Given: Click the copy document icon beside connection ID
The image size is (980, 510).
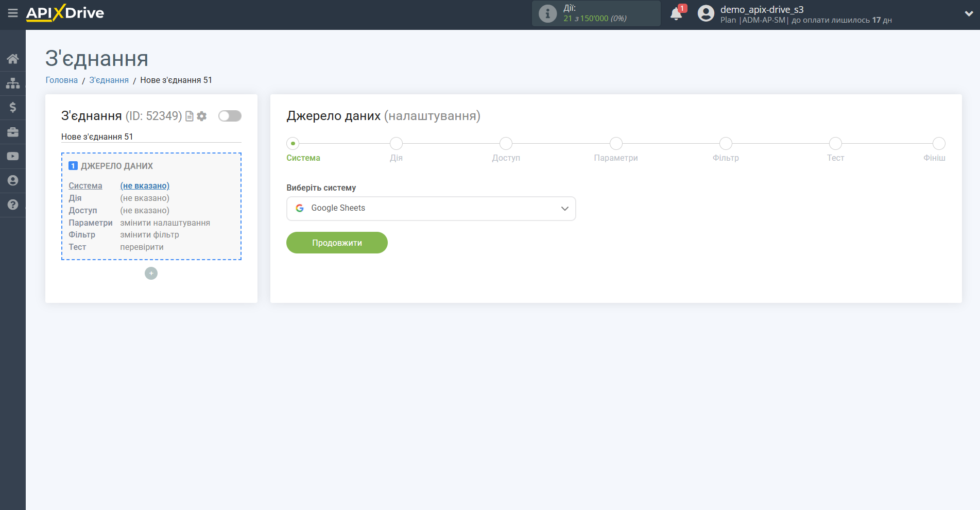Looking at the screenshot, I should click(x=190, y=116).
